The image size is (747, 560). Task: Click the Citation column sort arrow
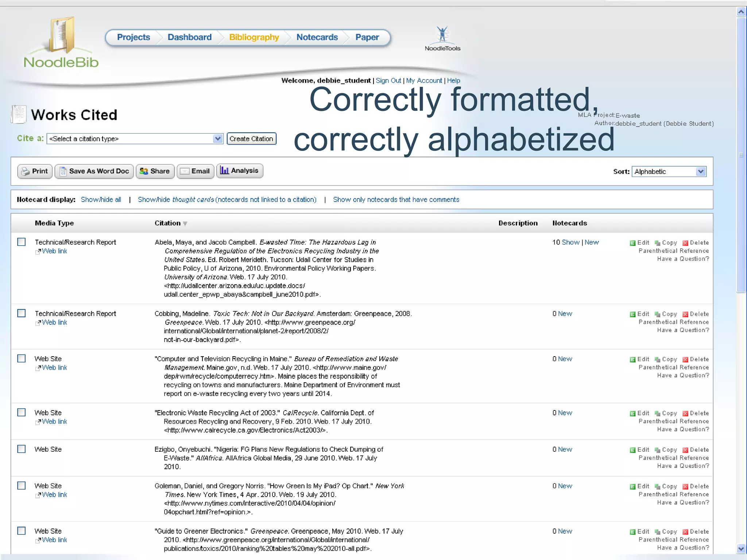[185, 224]
